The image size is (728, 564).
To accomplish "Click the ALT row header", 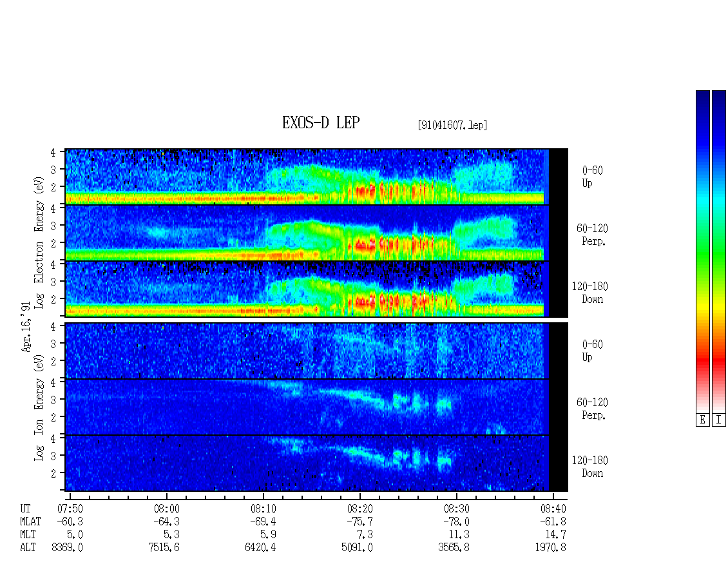I will (x=28, y=548).
